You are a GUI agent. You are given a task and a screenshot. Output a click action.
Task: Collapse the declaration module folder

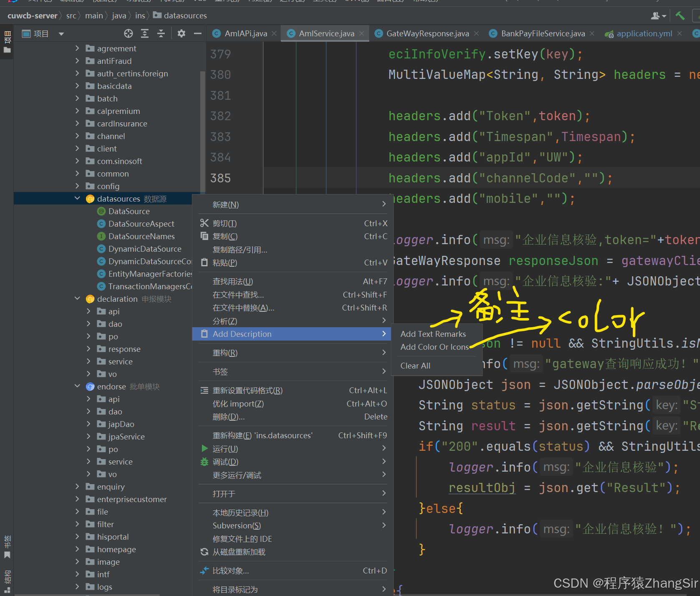[x=77, y=299]
